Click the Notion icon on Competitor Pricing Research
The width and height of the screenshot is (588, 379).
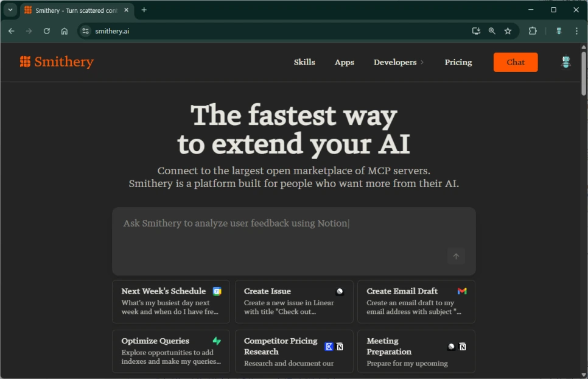pyautogui.click(x=340, y=347)
